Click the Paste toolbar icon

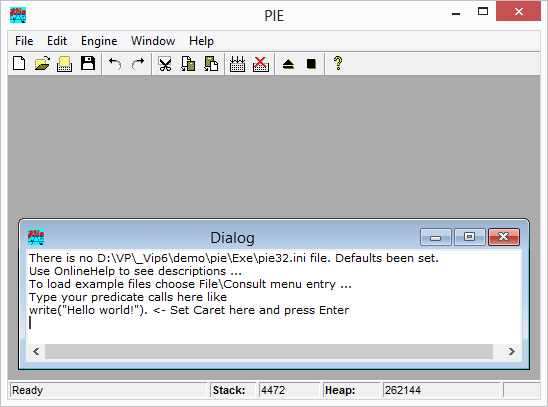point(211,64)
